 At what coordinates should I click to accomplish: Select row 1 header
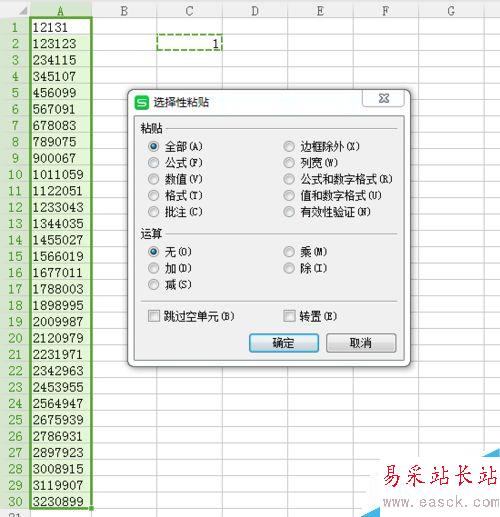pyautogui.click(x=15, y=27)
